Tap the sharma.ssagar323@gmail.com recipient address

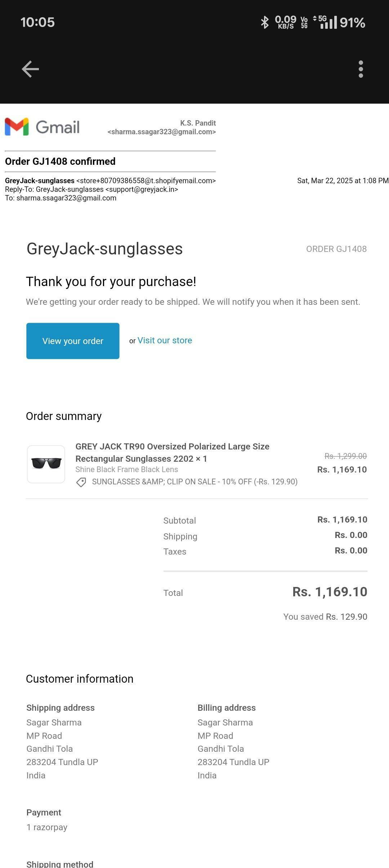(x=66, y=198)
